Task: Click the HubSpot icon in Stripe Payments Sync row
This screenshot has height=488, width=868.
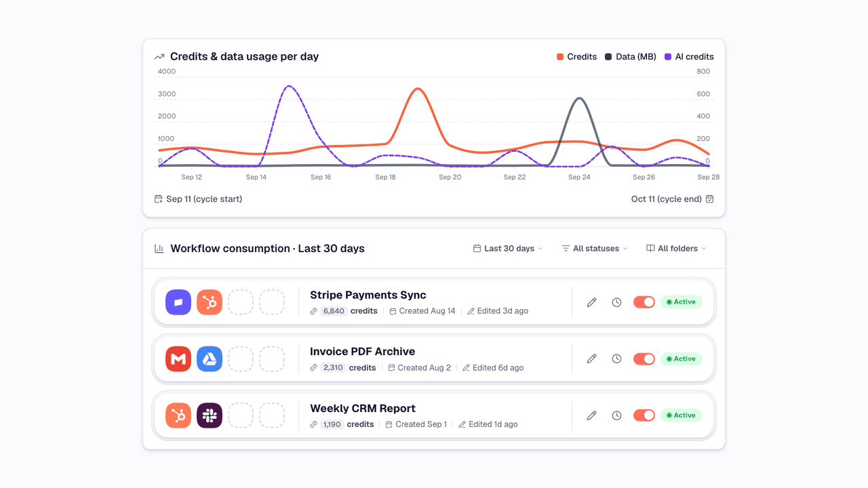Action: point(210,302)
